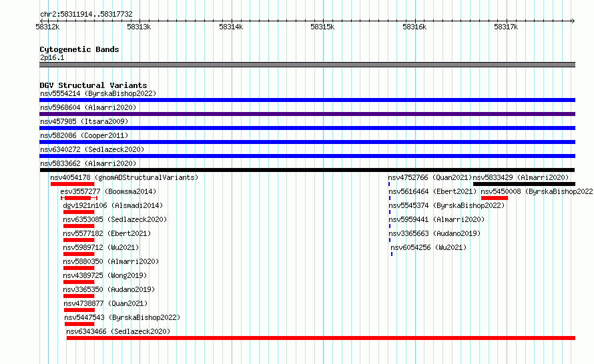Image resolution: width=594 pixels, height=364 pixels.
Task: Click the red bar under nsv5989712
Action: click(79, 254)
